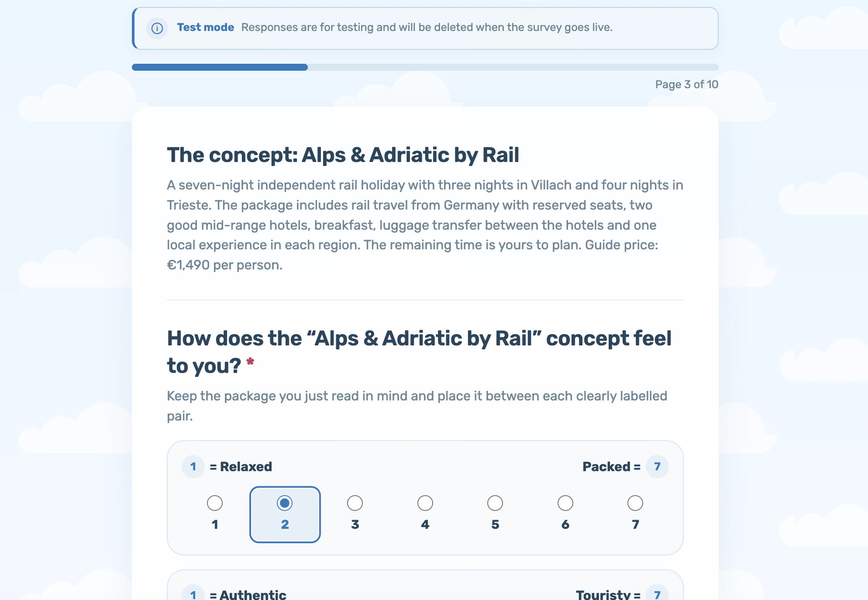868x600 pixels.
Task: Click the Authentic badge numbered 1
Action: click(193, 595)
